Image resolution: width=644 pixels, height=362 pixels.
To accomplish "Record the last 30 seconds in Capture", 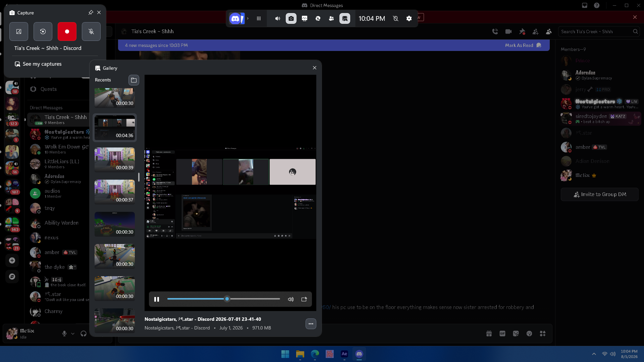I will (x=43, y=32).
